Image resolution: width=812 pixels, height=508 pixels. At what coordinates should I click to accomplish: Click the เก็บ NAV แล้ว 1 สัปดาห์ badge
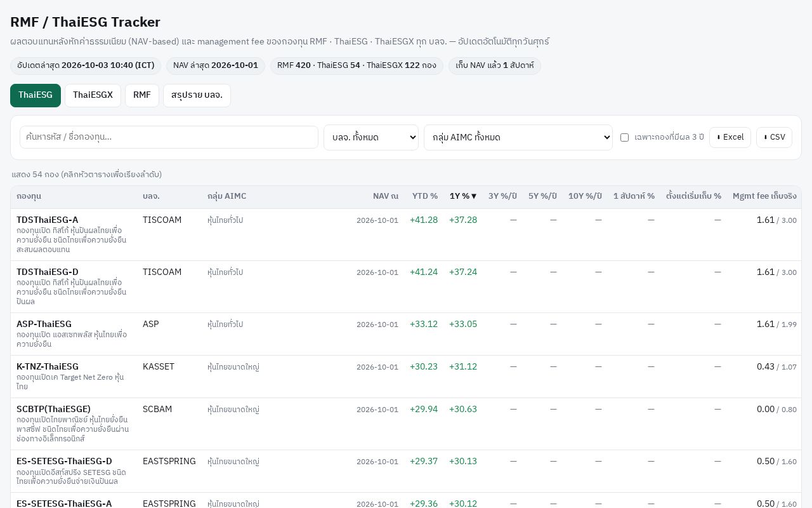pyautogui.click(x=495, y=65)
